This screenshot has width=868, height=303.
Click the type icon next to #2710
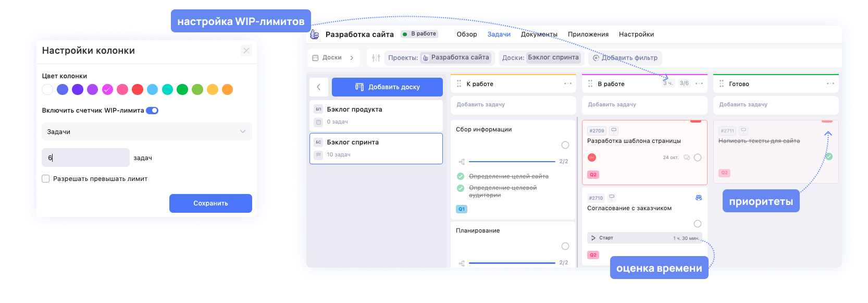pos(612,198)
